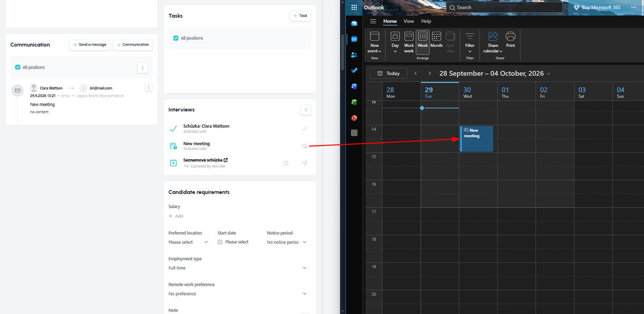
Task: Open To Do checkmark in Outlook sidebar
Action: [354, 70]
